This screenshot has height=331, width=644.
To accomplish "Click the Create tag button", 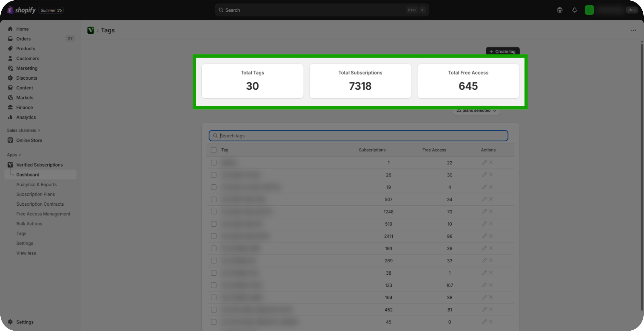I will 503,51.
